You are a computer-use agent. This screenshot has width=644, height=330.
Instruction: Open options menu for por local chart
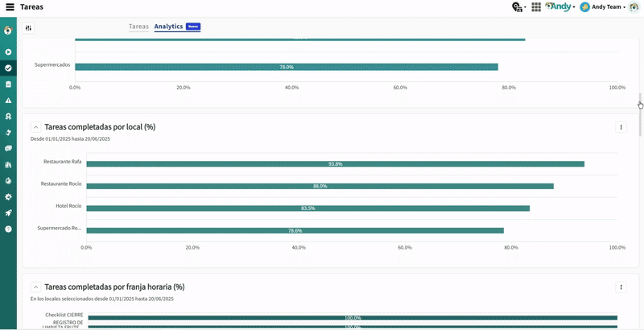click(x=621, y=127)
